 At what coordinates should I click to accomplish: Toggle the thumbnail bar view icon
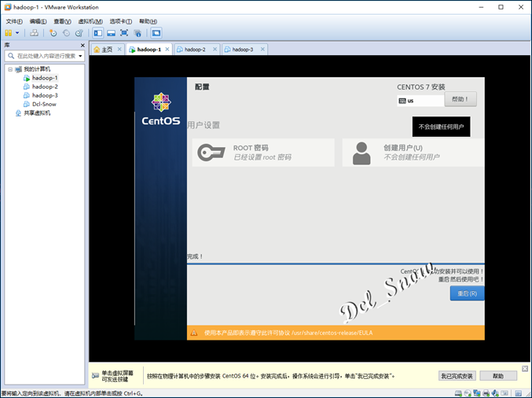click(111, 33)
